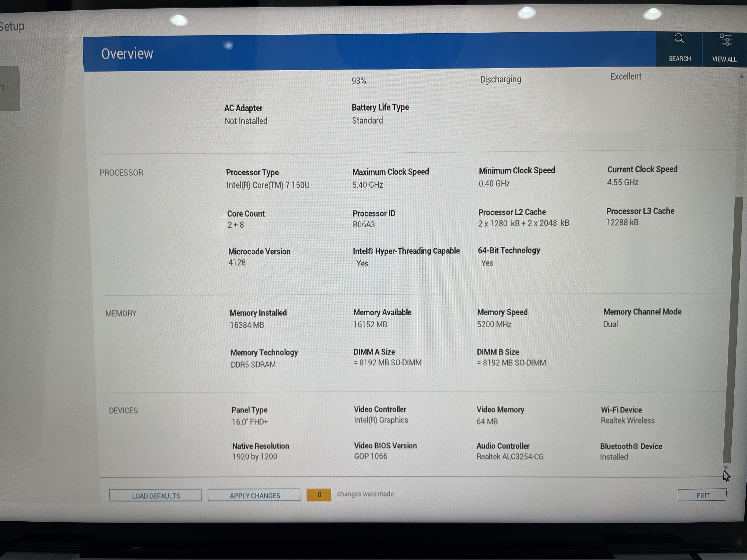Image resolution: width=747 pixels, height=560 pixels.
Task: Click the "Processor ID" label
Action: (374, 213)
